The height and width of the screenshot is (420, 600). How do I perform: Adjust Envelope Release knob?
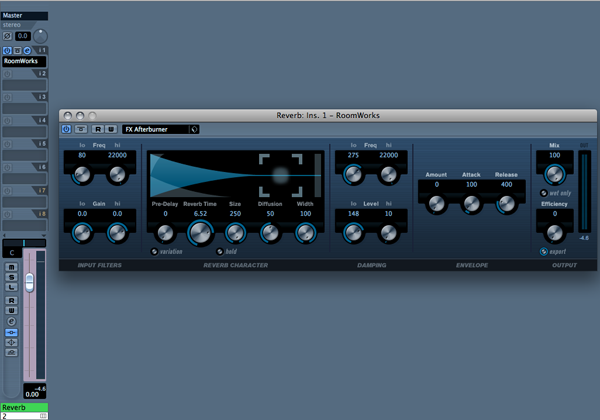pos(507,204)
